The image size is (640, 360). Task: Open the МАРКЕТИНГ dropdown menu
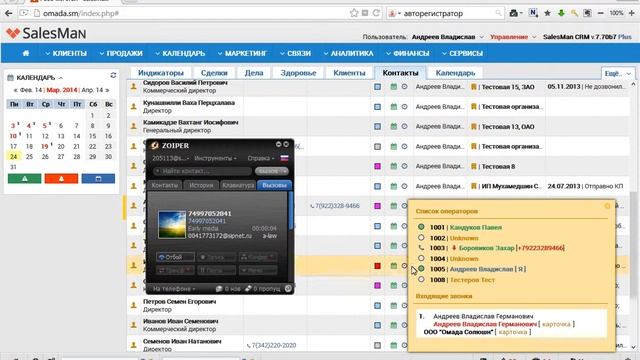coord(242,53)
